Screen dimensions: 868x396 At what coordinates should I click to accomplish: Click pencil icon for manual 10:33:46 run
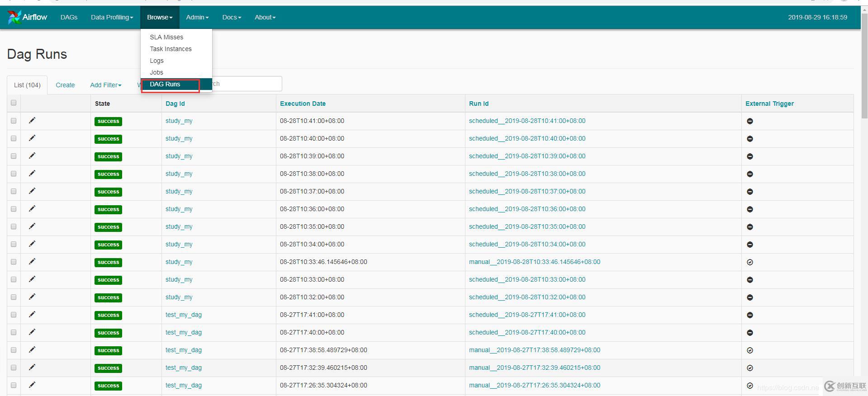click(x=32, y=261)
